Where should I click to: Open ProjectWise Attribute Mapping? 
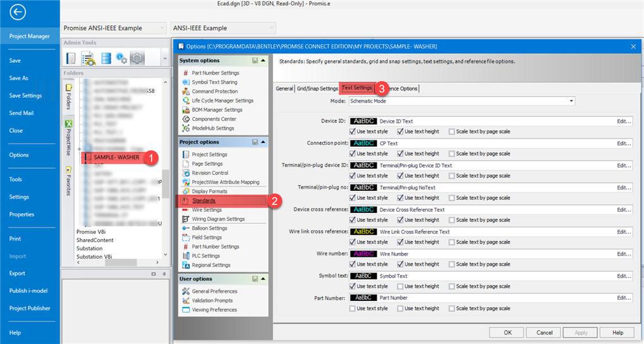pyautogui.click(x=226, y=182)
